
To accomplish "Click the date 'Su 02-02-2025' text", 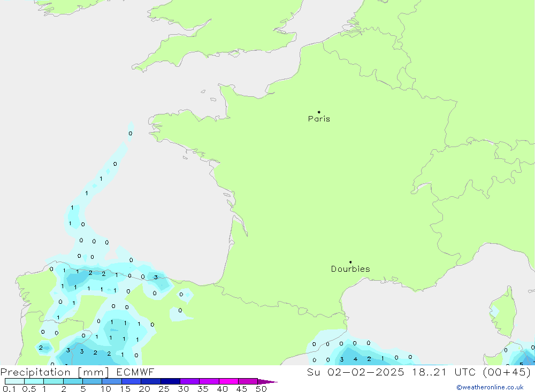I will [x=355, y=372].
